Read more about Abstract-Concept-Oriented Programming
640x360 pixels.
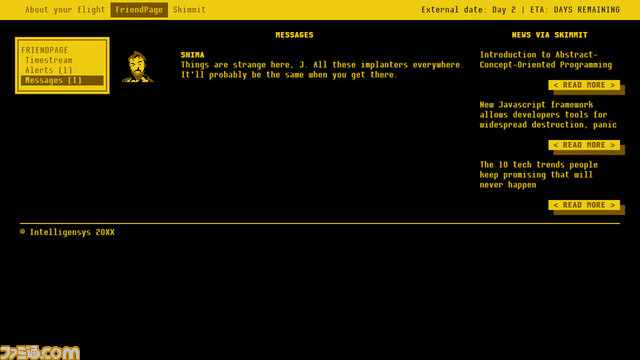tap(584, 85)
